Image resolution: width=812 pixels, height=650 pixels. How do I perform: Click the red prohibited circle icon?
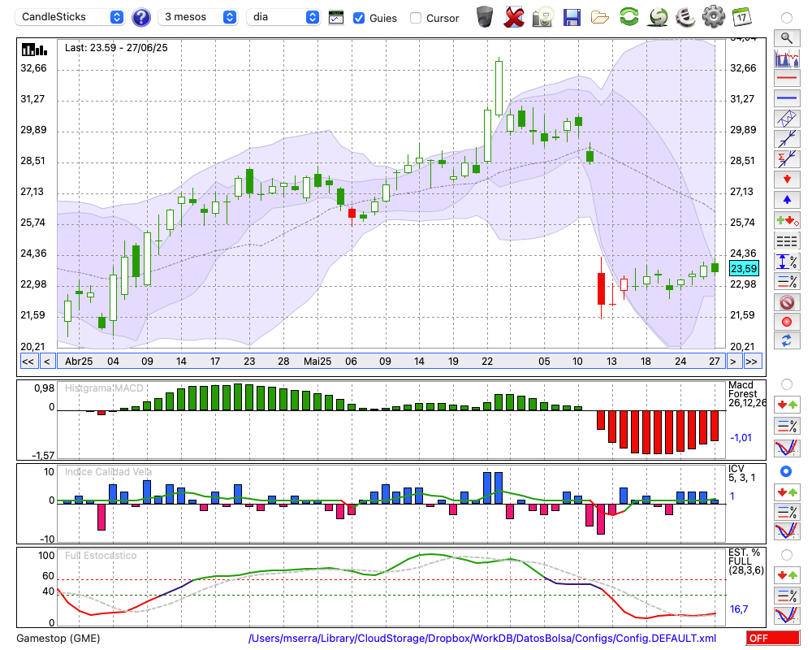point(787,301)
